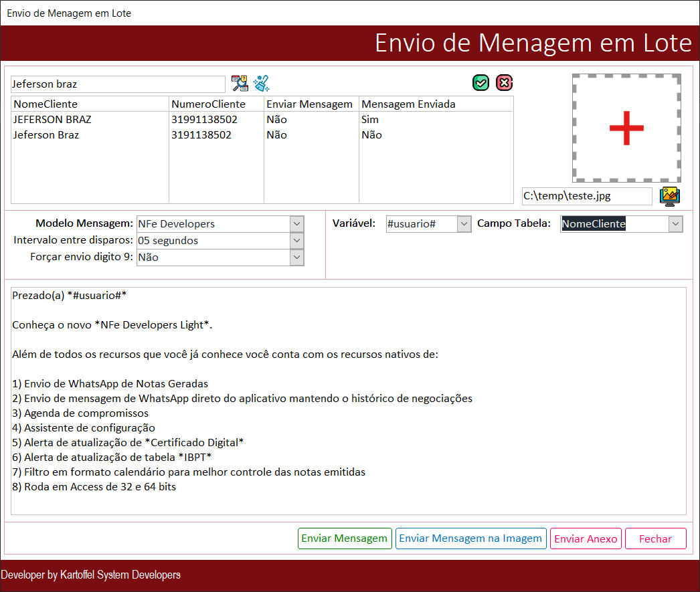Click the search client magnifier icon
Screen dimensions: 700x592
pos(240,84)
